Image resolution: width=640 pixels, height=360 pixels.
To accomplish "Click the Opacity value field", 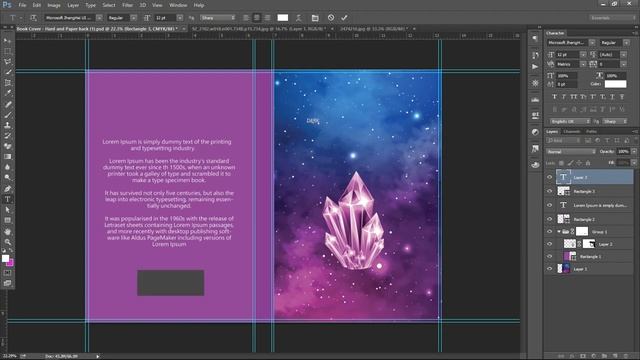I will pyautogui.click(x=623, y=151).
